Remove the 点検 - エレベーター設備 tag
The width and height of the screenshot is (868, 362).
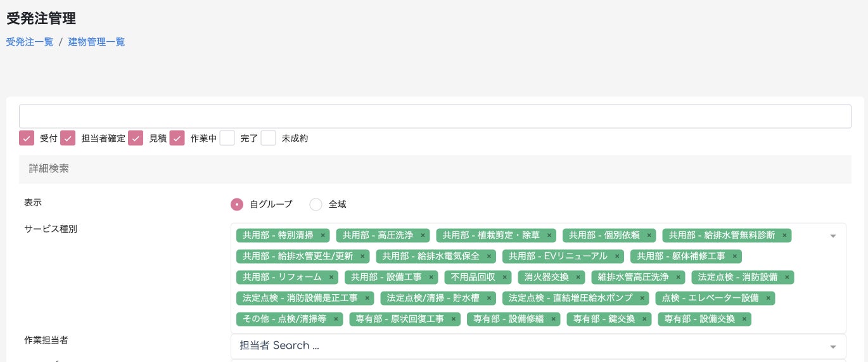point(768,298)
